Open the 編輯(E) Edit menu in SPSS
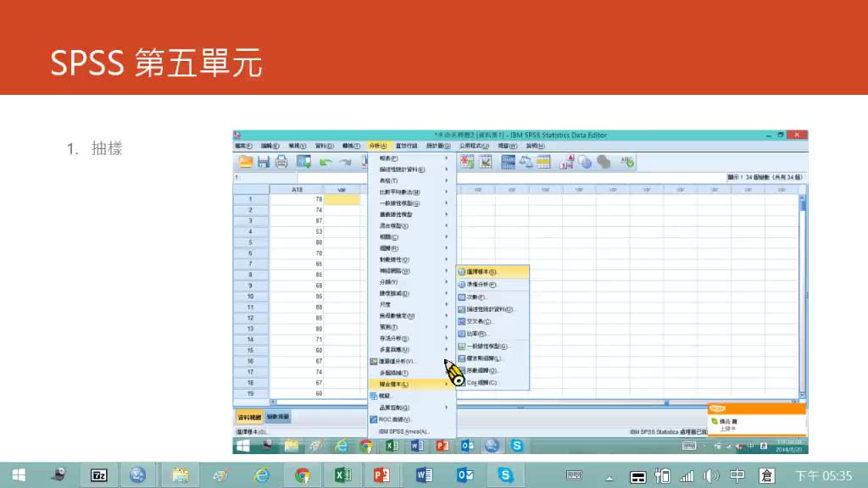 point(270,146)
